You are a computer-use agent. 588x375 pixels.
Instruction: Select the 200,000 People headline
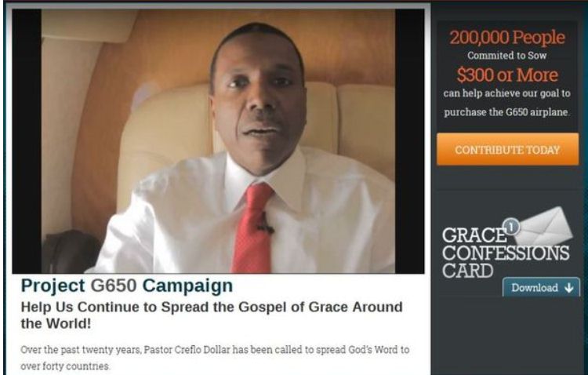click(507, 37)
